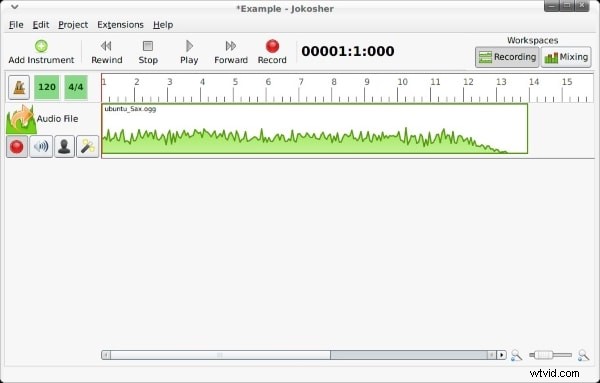The height and width of the screenshot is (383, 600).
Task: Open the Extensions menu
Action: (x=120, y=25)
